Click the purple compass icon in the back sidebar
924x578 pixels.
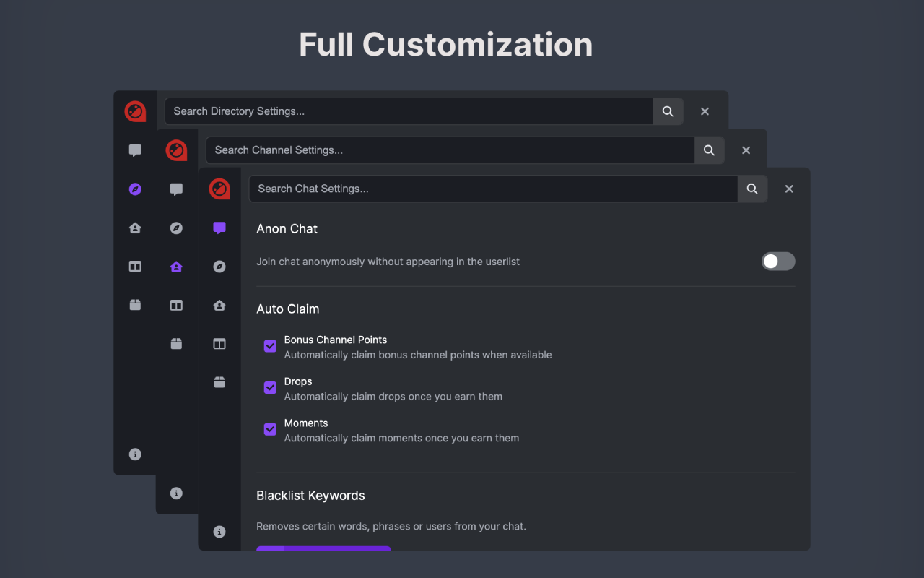coord(135,189)
